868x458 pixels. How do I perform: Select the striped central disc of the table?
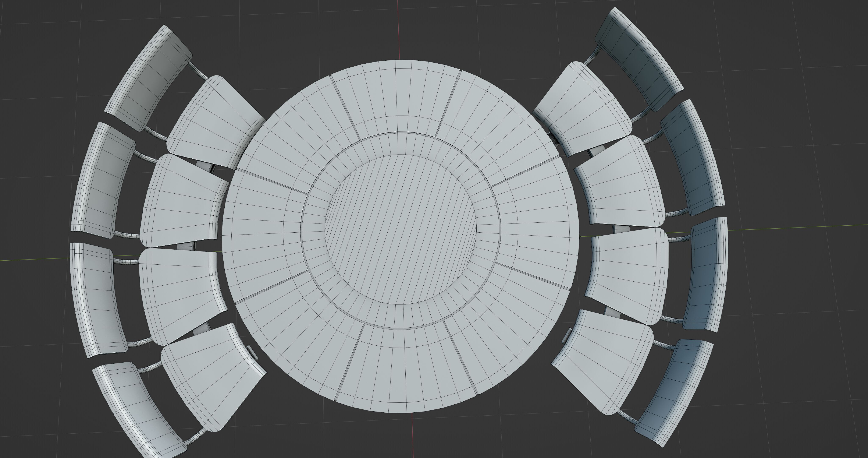(401, 229)
